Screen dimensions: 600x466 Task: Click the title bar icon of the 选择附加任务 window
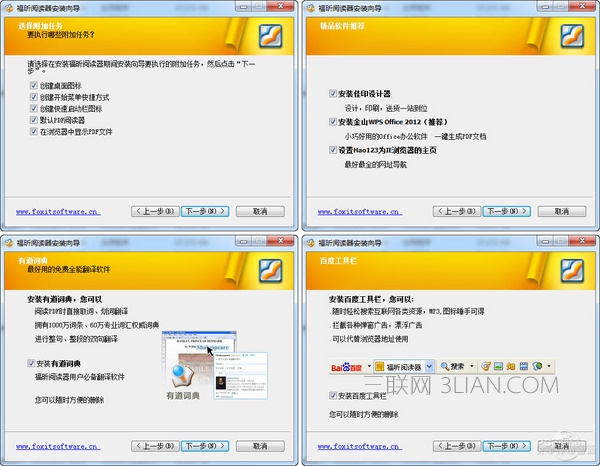tap(9, 8)
